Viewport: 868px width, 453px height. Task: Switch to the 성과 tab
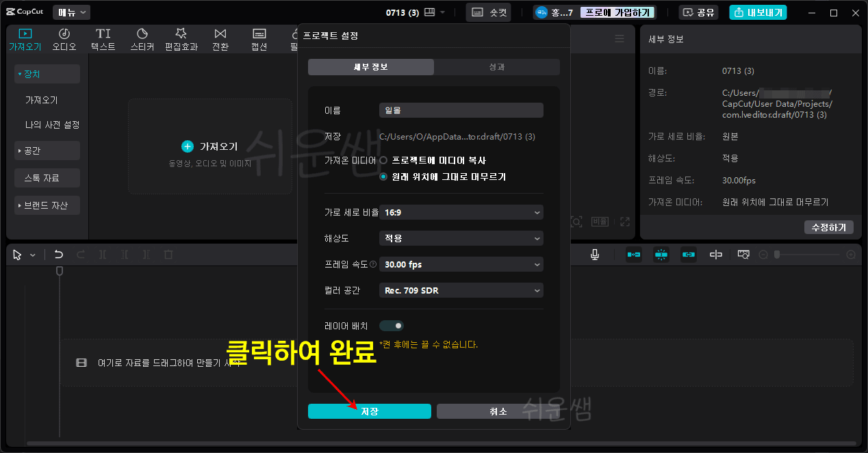pyautogui.click(x=497, y=67)
